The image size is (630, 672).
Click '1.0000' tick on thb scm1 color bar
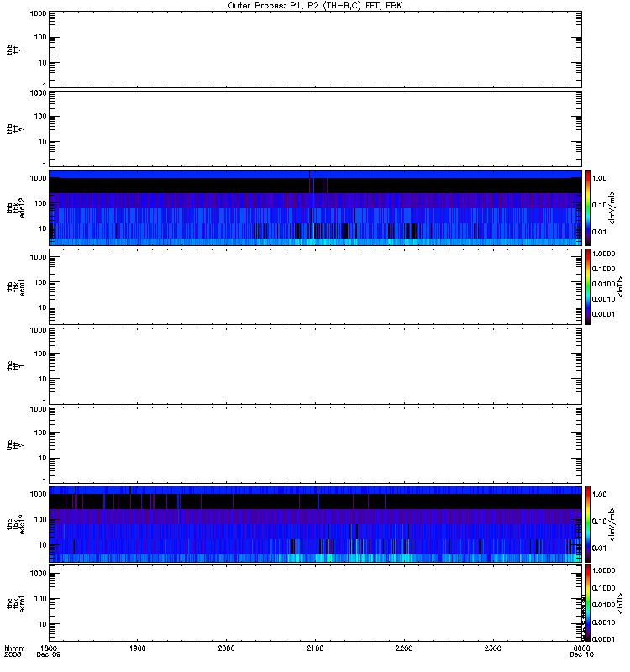(x=603, y=254)
